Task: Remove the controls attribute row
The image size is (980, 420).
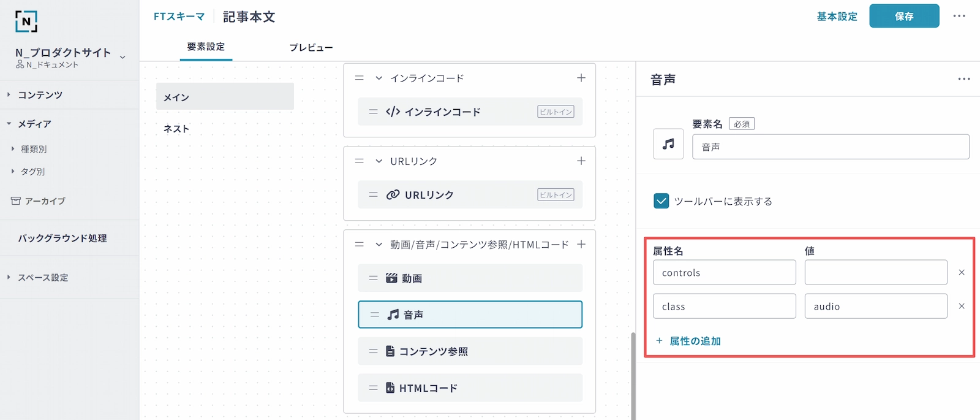Action: (x=961, y=273)
